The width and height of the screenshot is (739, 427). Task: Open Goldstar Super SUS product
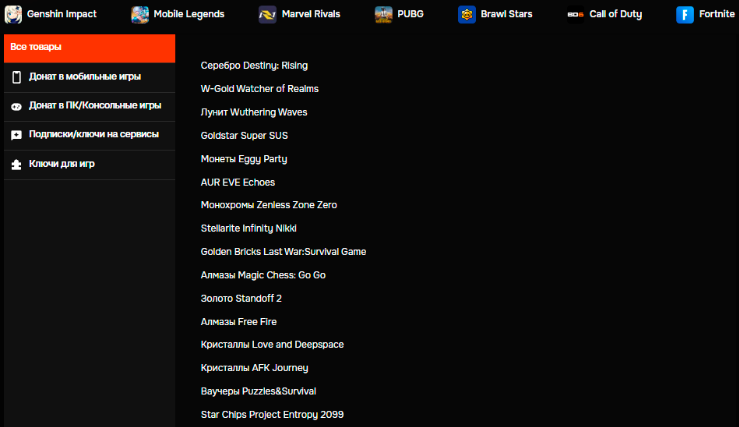244,136
